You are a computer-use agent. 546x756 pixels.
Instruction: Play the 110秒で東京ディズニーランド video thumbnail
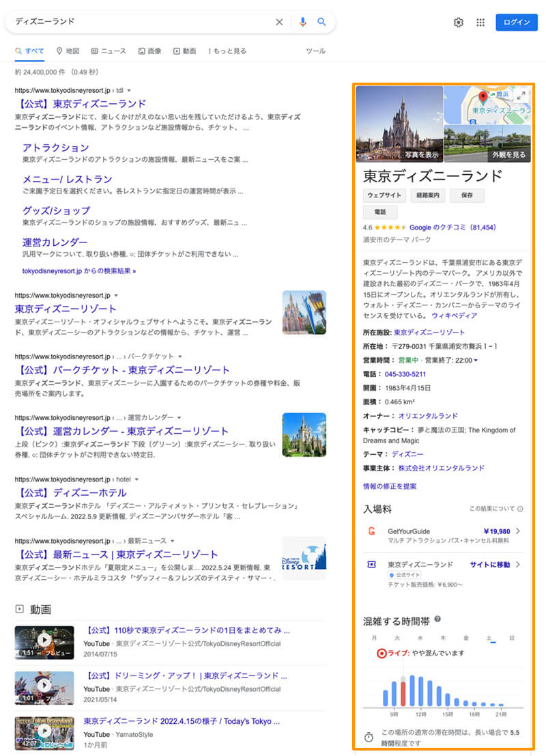click(44, 640)
